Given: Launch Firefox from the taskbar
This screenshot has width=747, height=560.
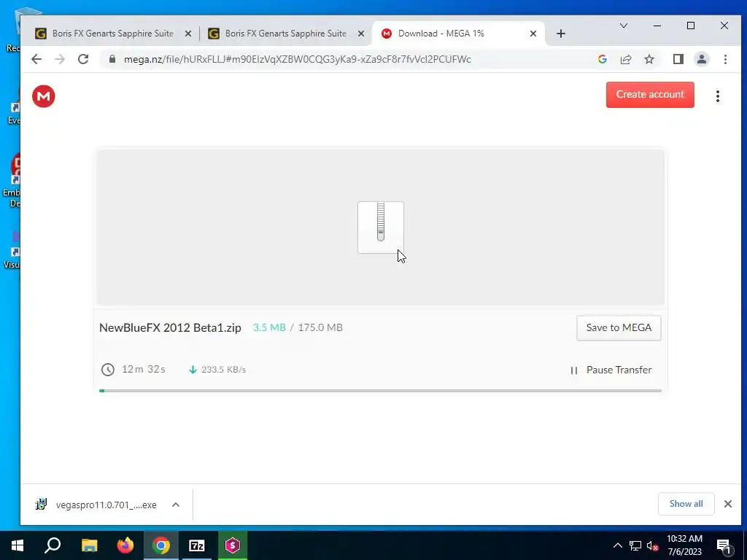Looking at the screenshot, I should (125, 545).
